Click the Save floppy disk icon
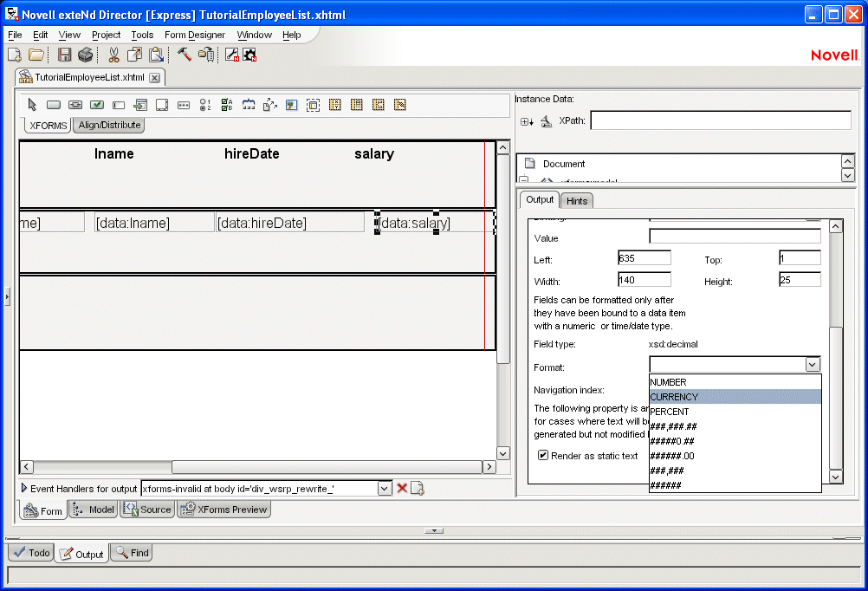 (64, 55)
